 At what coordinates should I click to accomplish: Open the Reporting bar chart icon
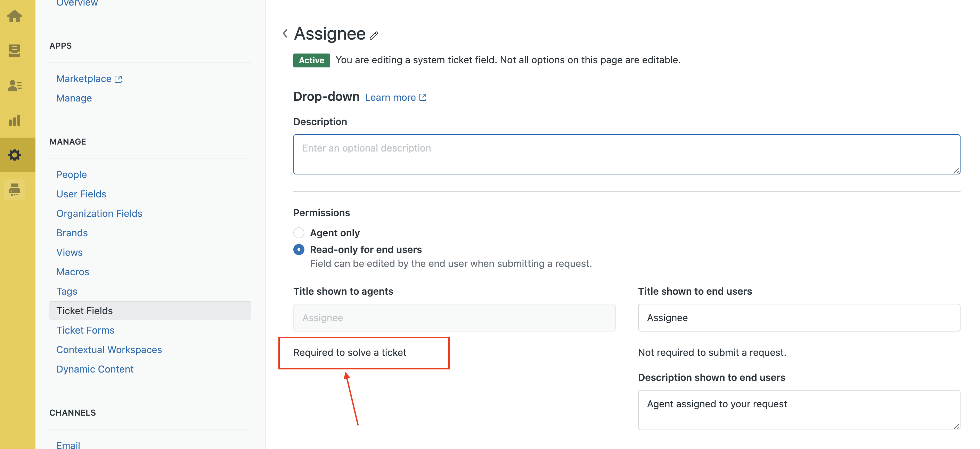(x=15, y=120)
